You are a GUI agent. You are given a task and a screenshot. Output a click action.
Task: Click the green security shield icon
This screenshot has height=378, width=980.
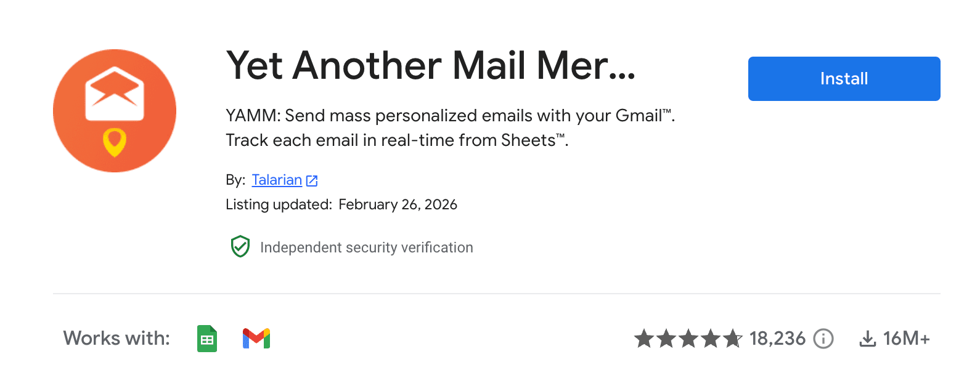click(x=240, y=247)
